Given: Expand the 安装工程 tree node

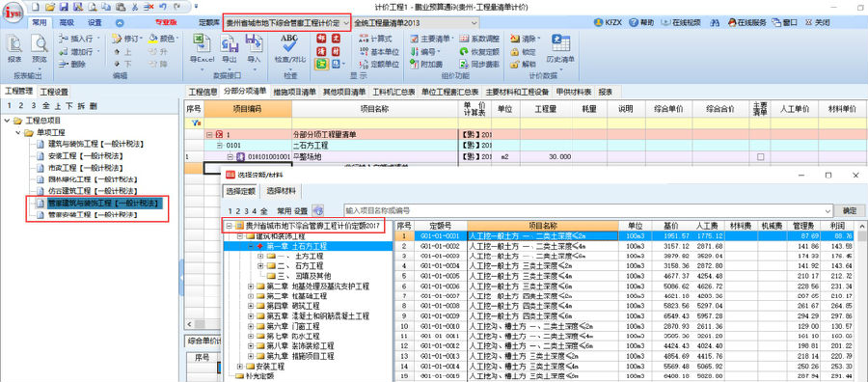Looking at the screenshot, I should [x=240, y=366].
